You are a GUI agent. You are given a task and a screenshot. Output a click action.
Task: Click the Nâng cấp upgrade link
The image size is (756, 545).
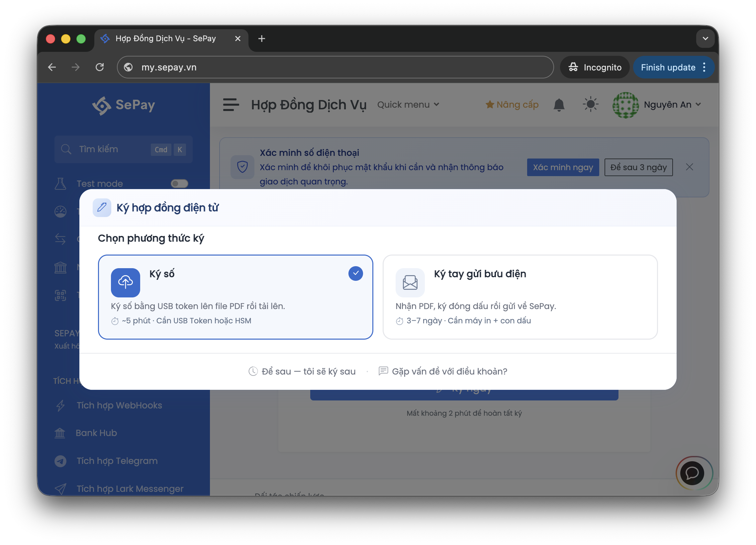pos(512,105)
